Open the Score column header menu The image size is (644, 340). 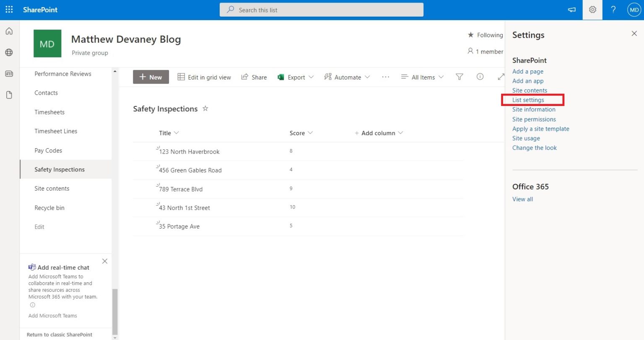[x=301, y=133]
